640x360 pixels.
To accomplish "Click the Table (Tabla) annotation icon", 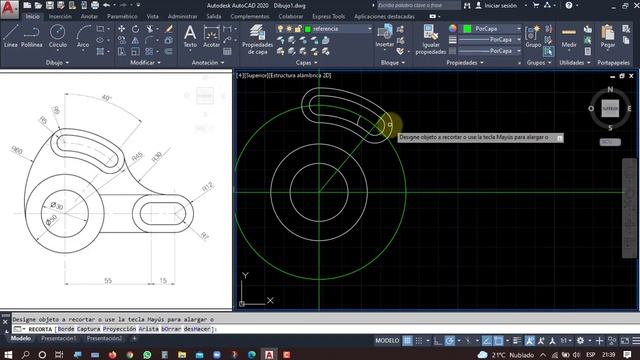I will point(227,51).
